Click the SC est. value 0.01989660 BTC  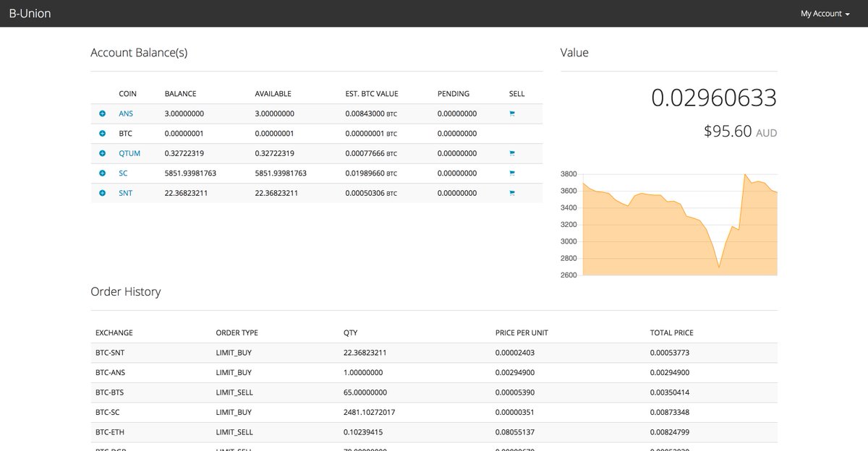point(371,173)
